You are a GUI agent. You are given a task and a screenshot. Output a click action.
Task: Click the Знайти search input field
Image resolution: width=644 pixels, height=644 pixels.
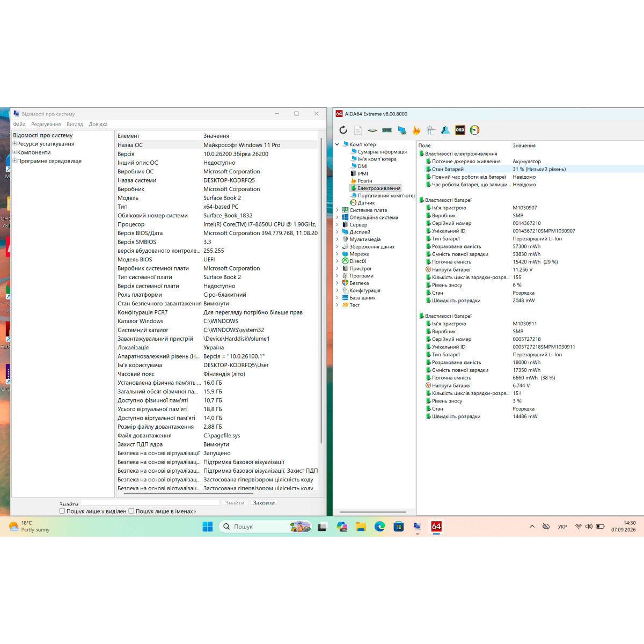[150, 503]
